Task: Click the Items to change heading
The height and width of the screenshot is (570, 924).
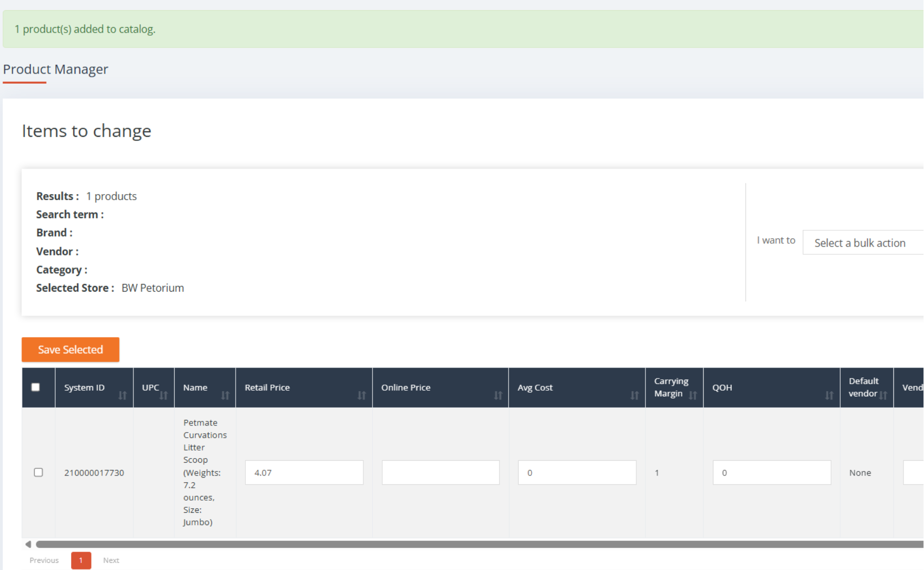Action: pyautogui.click(x=86, y=131)
